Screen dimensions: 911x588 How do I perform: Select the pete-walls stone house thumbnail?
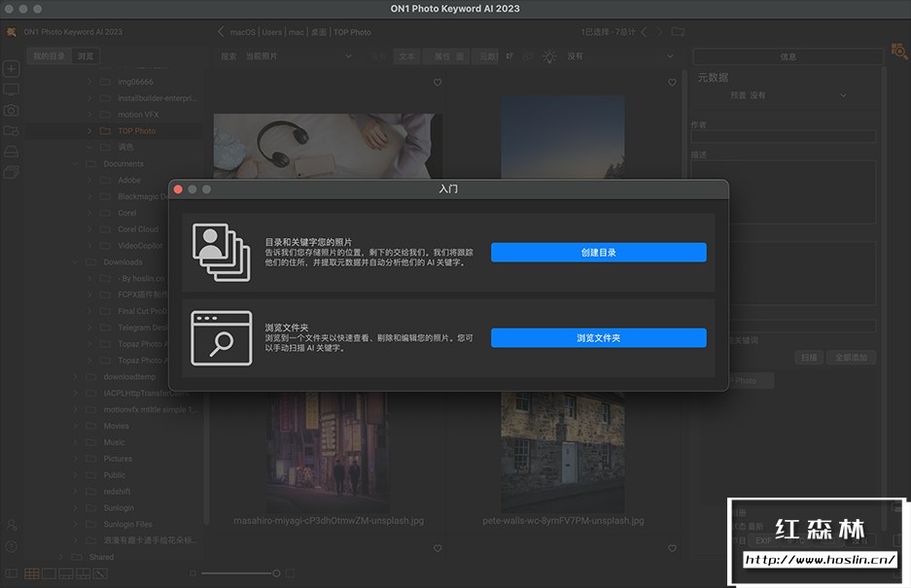(x=562, y=452)
